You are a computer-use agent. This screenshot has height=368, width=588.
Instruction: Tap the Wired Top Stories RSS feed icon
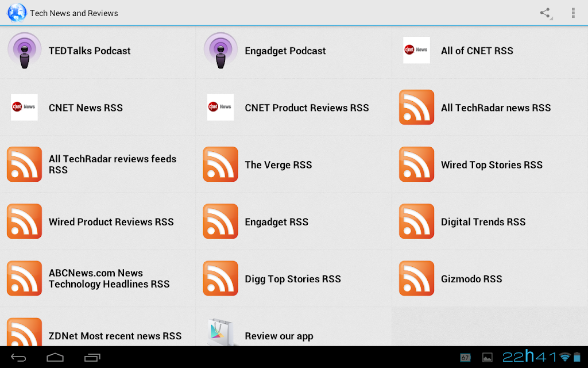417,164
